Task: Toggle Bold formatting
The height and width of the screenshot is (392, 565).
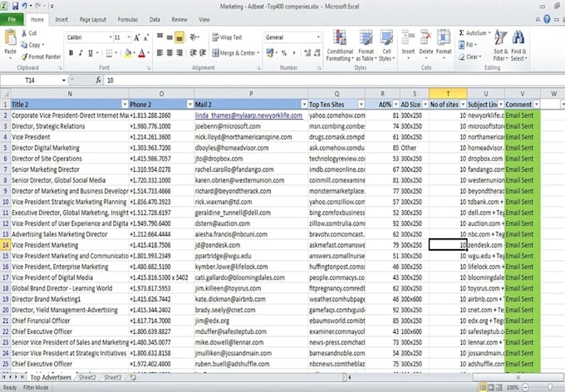Action: tap(71, 53)
